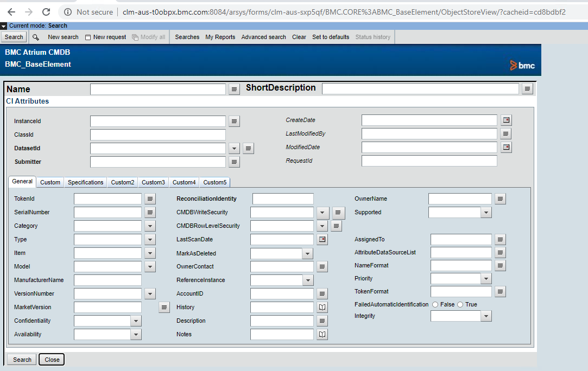Open the History diary book icon
Viewport: 588px width, 371px height.
(322, 308)
